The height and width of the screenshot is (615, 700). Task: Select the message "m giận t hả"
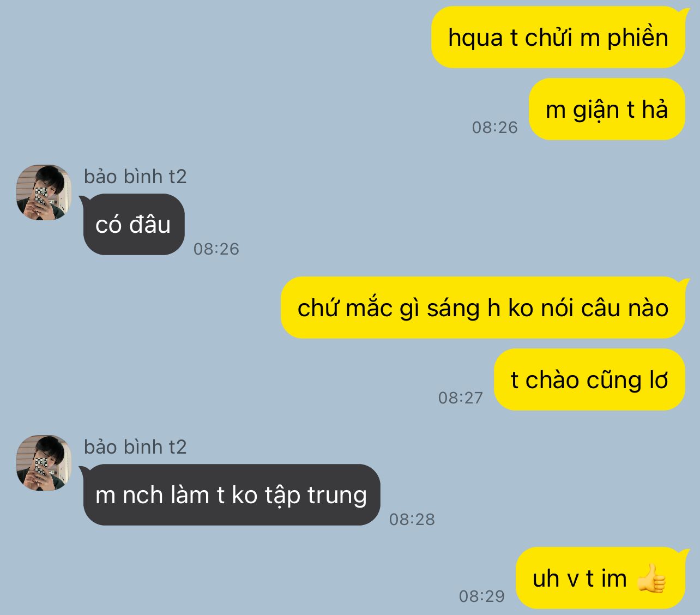coord(607,110)
